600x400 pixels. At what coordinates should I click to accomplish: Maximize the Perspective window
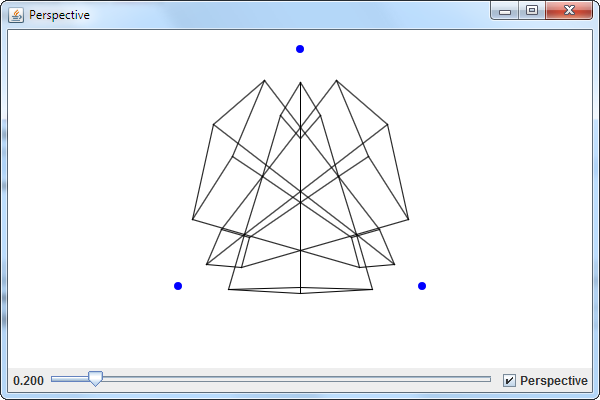click(532, 10)
